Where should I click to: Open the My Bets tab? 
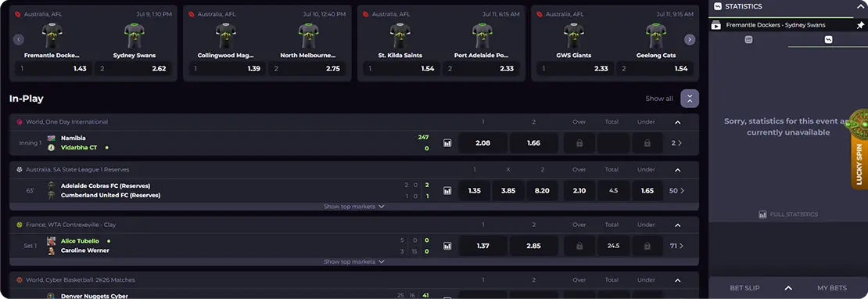[x=832, y=288]
